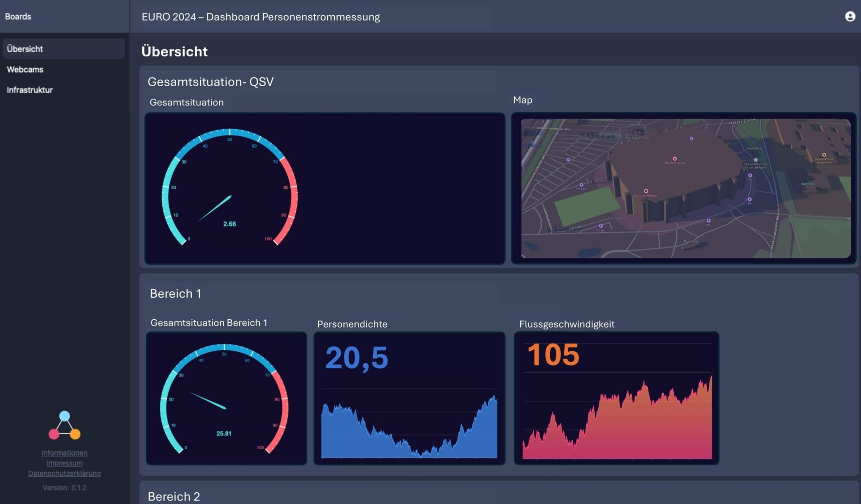Open the Informationen link
This screenshot has width=861, height=504.
[x=64, y=453]
